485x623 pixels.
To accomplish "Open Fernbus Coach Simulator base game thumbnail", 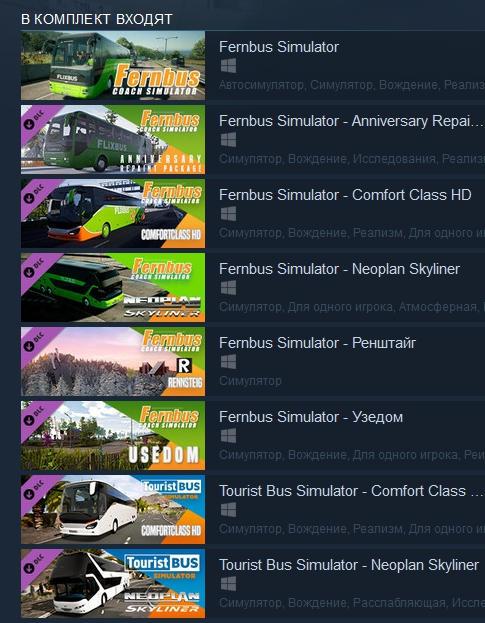I will click(x=113, y=65).
